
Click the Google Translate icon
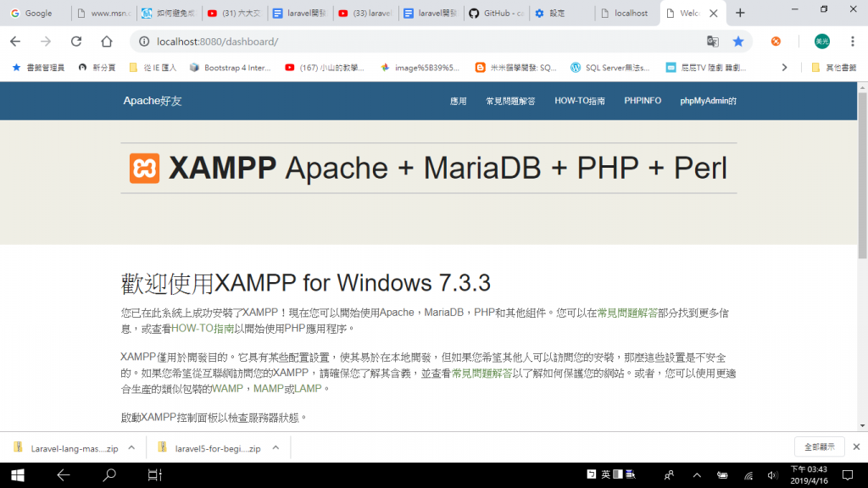(x=712, y=42)
